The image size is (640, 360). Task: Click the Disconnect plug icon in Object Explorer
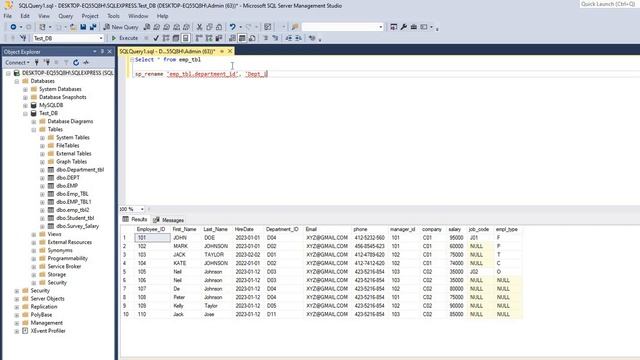click(x=47, y=62)
